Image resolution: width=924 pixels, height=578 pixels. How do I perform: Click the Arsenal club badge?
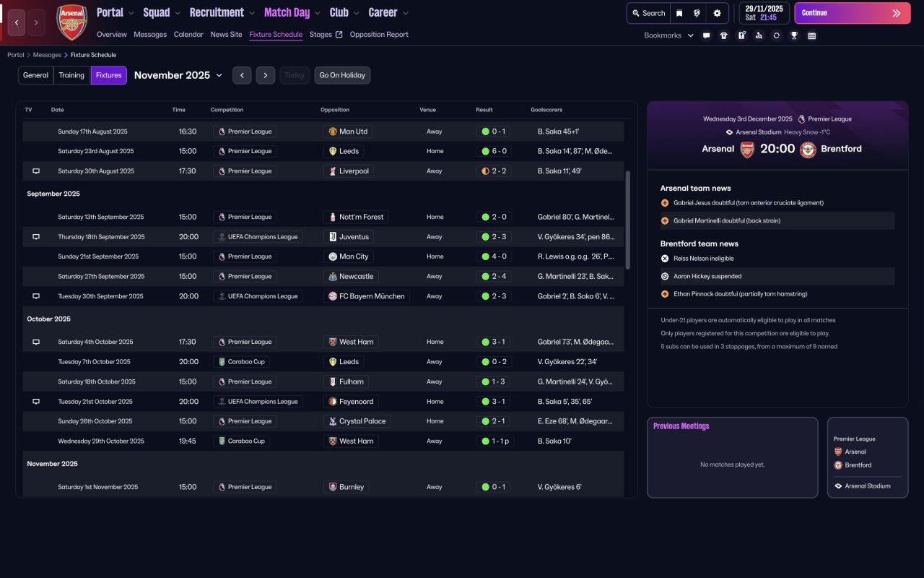pos(71,22)
